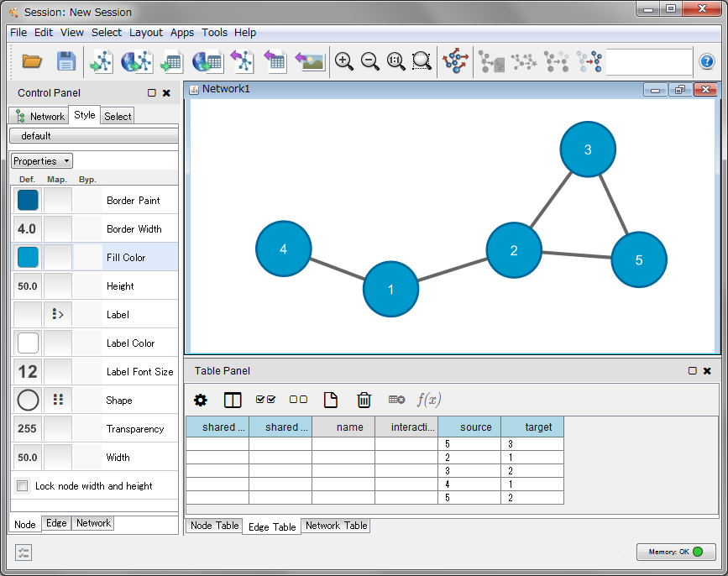Viewport: 728px width, 576px height.
Task: Switch to the Edge style tab
Action: point(56,523)
